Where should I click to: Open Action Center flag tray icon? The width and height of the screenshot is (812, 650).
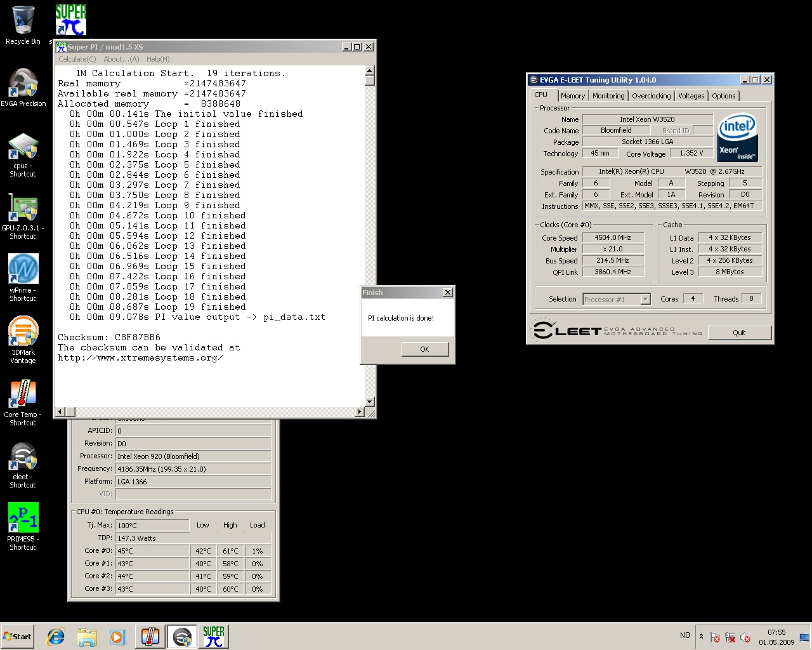(715, 637)
